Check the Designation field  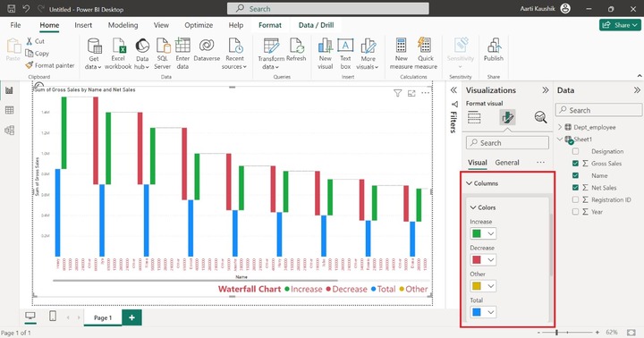click(x=575, y=151)
